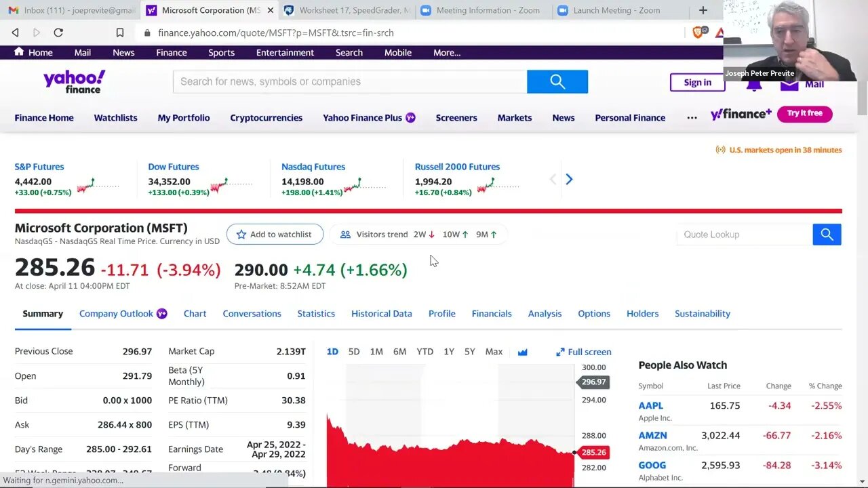This screenshot has height=488, width=868.
Task: Click the 285.26 price marker on chart
Action: click(x=593, y=452)
